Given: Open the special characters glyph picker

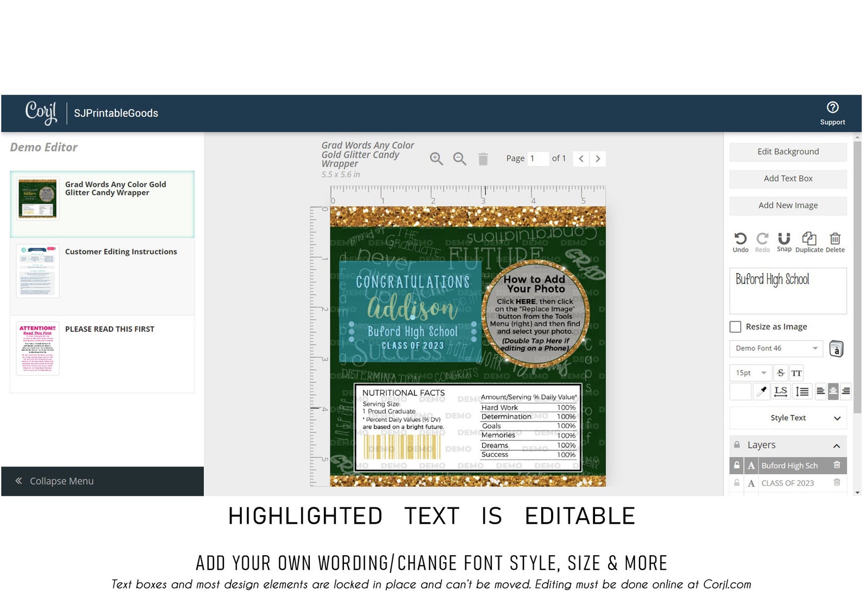Looking at the screenshot, I should 836,349.
